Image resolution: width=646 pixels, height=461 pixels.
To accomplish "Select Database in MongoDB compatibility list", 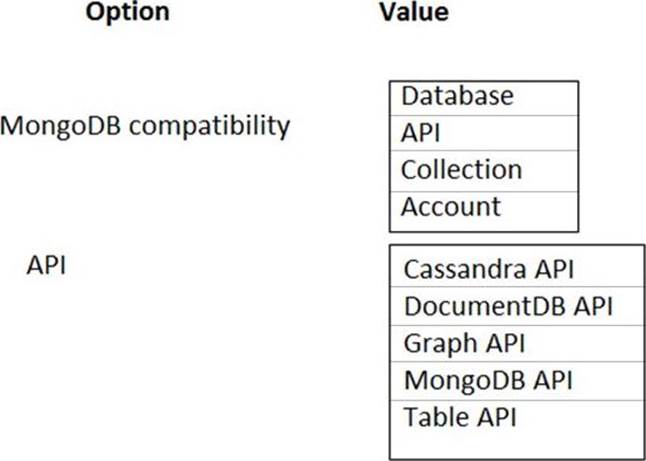I will (457, 97).
